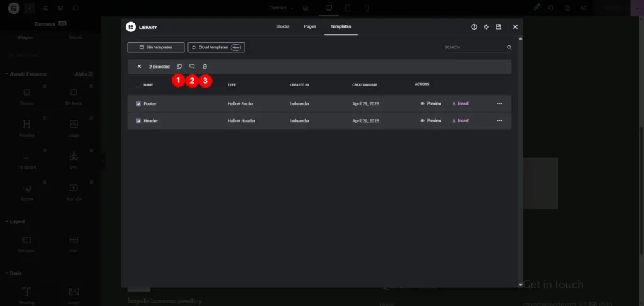Open more options for Footer template
Viewport: 644px width, 306px height.
tap(499, 104)
